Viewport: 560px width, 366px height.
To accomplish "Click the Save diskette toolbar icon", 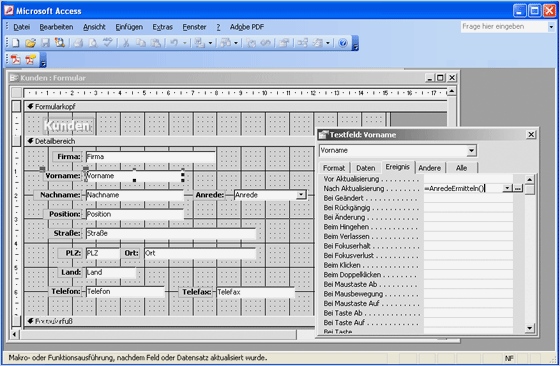I will pos(45,43).
